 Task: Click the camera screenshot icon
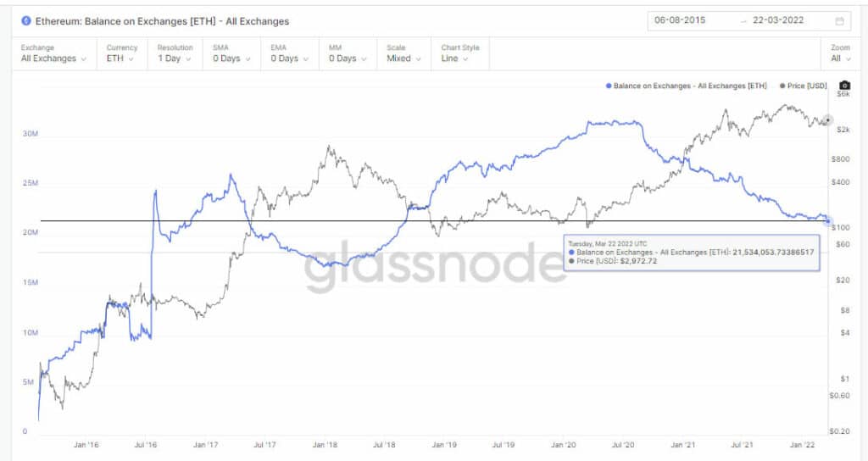(844, 86)
